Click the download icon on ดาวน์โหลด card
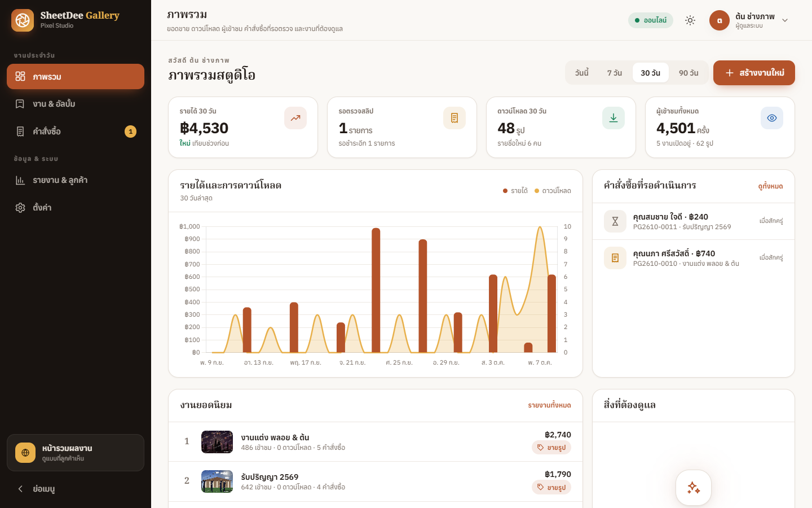 (614, 118)
